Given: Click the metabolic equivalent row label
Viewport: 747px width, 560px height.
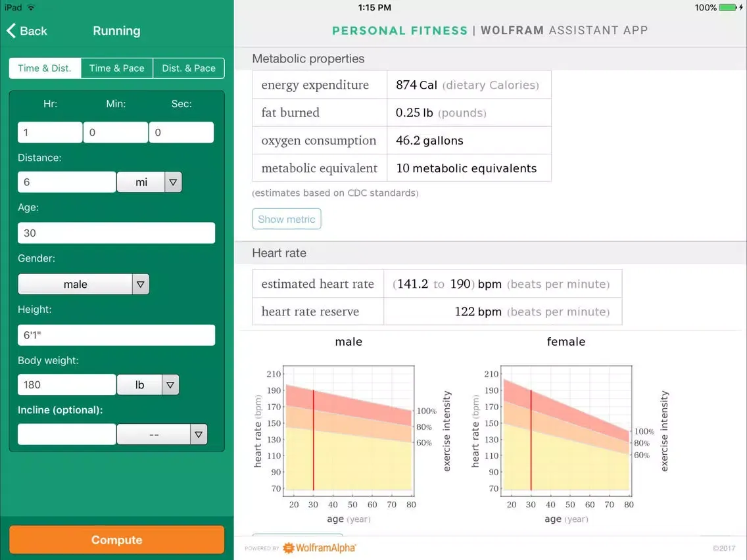Looking at the screenshot, I should (x=319, y=168).
